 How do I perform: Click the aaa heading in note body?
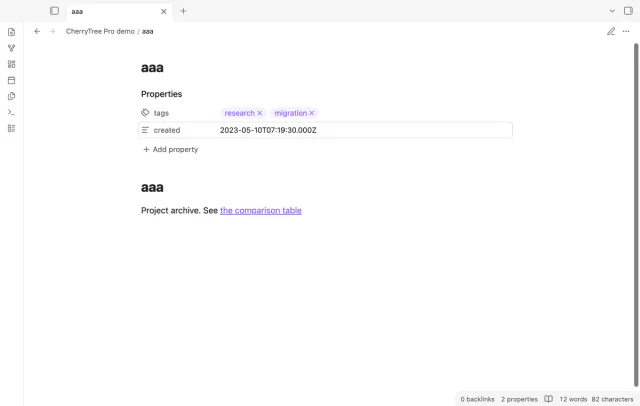152,187
